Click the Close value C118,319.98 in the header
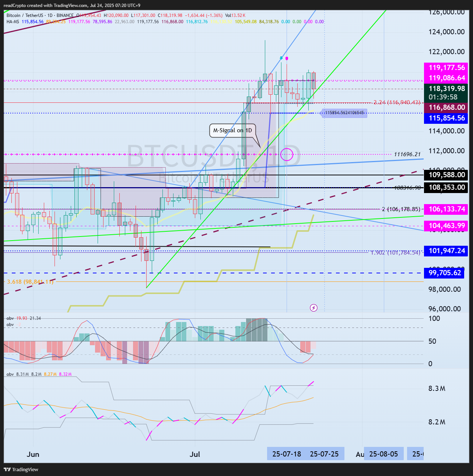The width and height of the screenshot is (473, 476). pos(170,15)
